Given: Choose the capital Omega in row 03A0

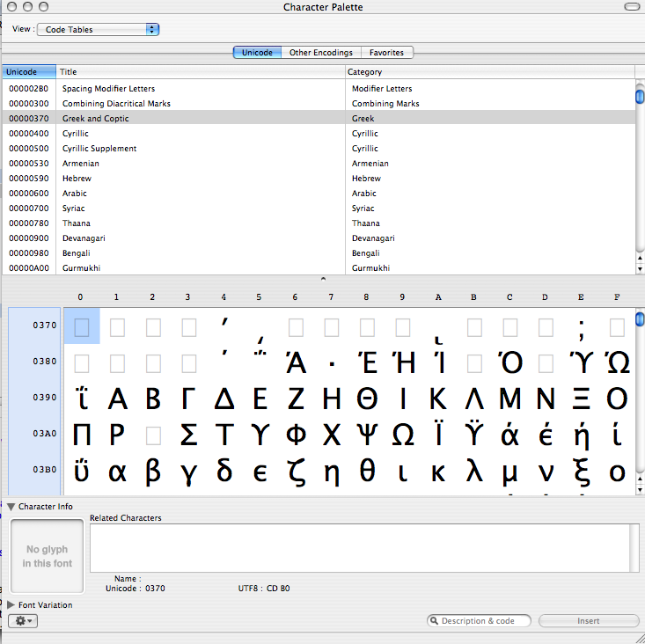Looking at the screenshot, I should (403, 435).
